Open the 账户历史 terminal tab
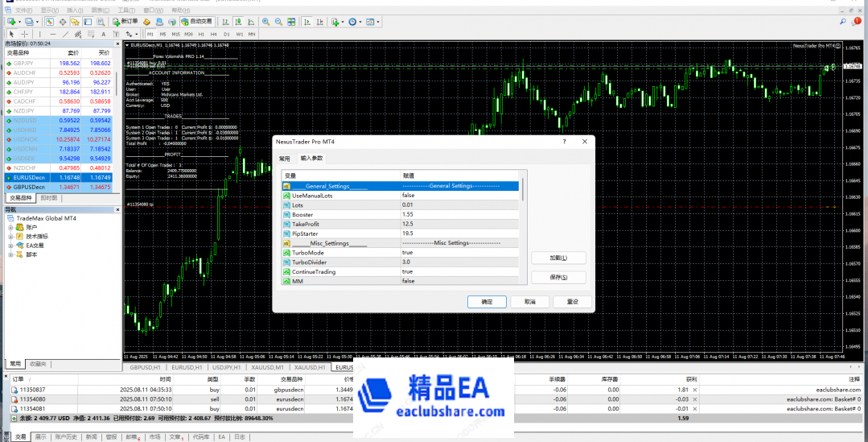 tap(66, 436)
